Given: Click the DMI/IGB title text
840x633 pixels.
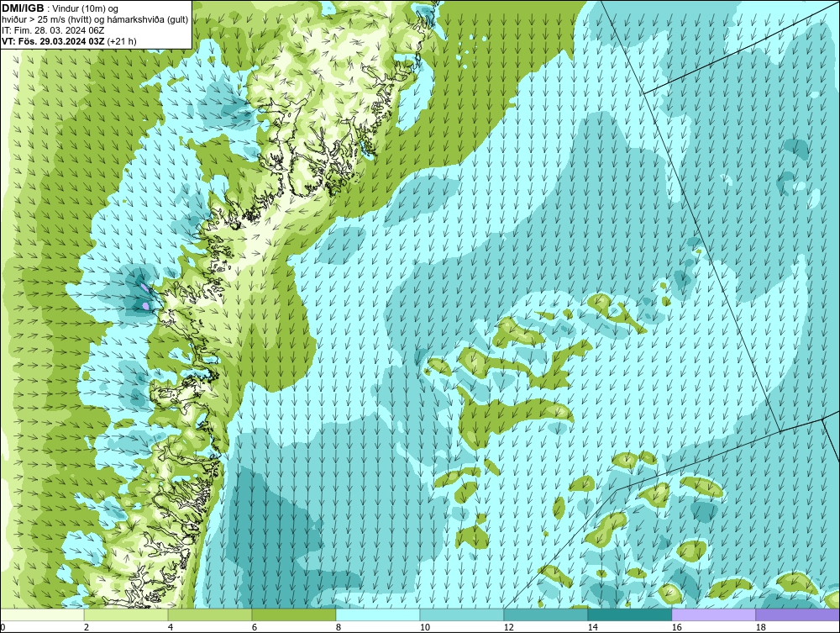Looking at the screenshot, I should (23, 8).
